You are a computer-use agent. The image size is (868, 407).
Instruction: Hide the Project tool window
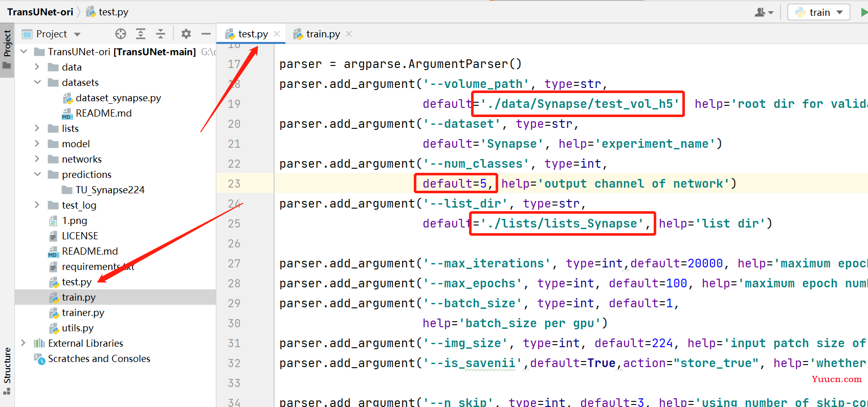pyautogui.click(x=206, y=34)
